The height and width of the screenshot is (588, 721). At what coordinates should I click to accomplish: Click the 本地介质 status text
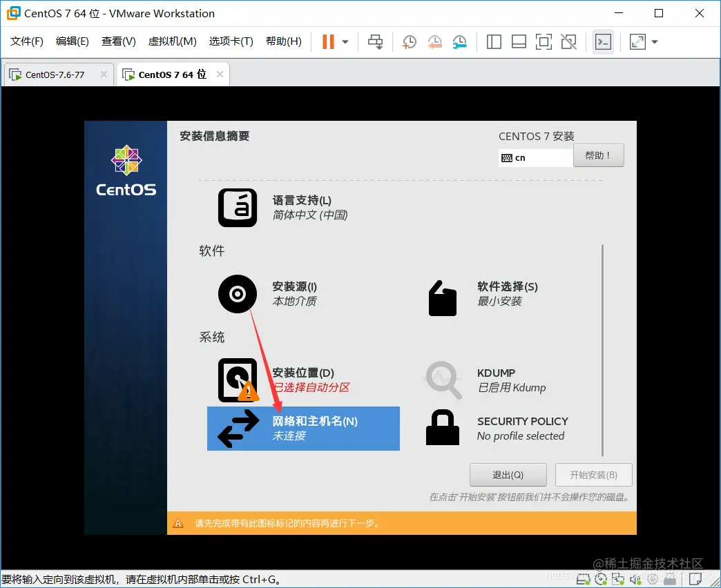click(x=295, y=302)
